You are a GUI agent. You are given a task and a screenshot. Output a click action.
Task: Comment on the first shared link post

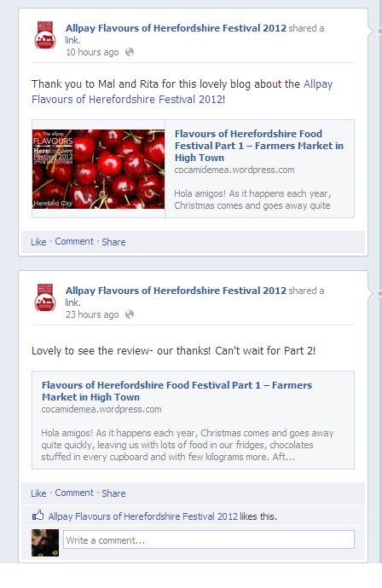click(74, 241)
